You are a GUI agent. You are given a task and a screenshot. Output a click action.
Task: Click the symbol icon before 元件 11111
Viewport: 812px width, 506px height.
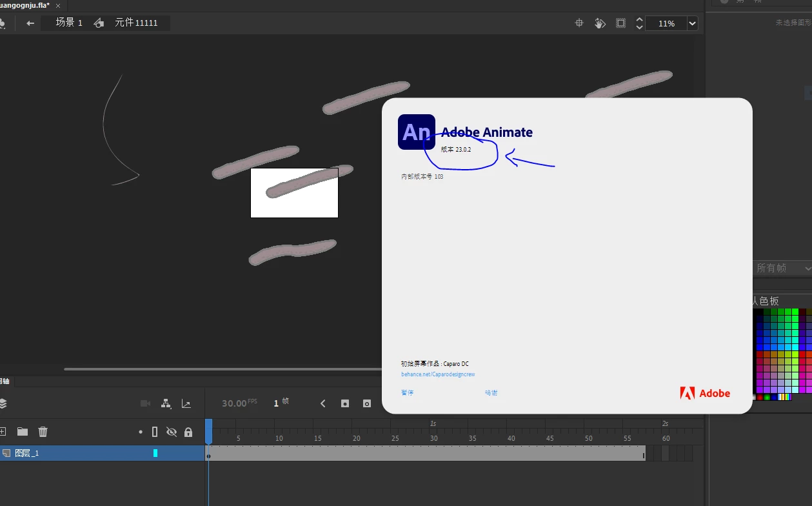(99, 23)
